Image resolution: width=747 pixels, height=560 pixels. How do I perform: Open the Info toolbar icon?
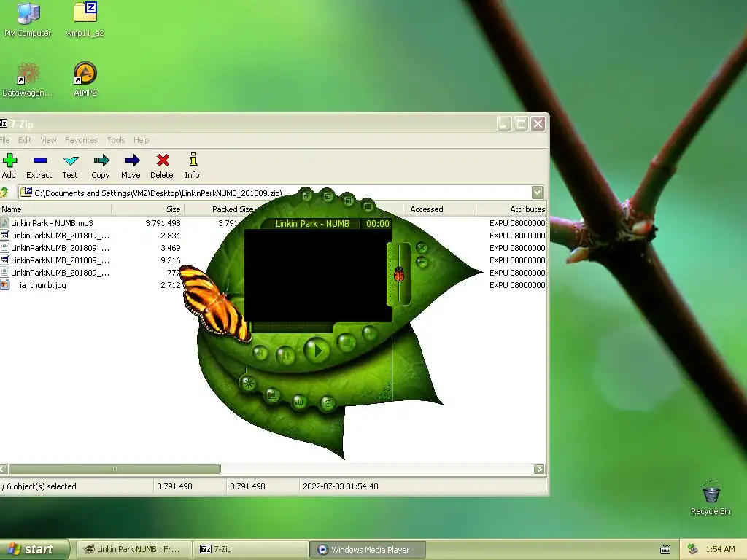pos(193,160)
